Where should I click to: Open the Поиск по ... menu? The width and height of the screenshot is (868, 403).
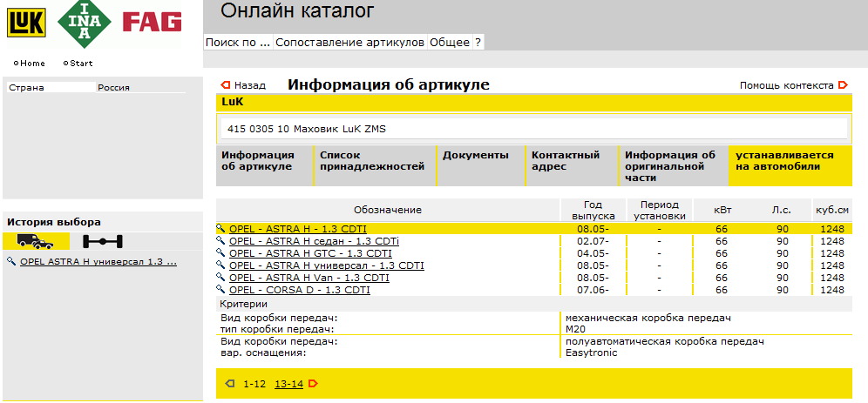click(x=238, y=43)
